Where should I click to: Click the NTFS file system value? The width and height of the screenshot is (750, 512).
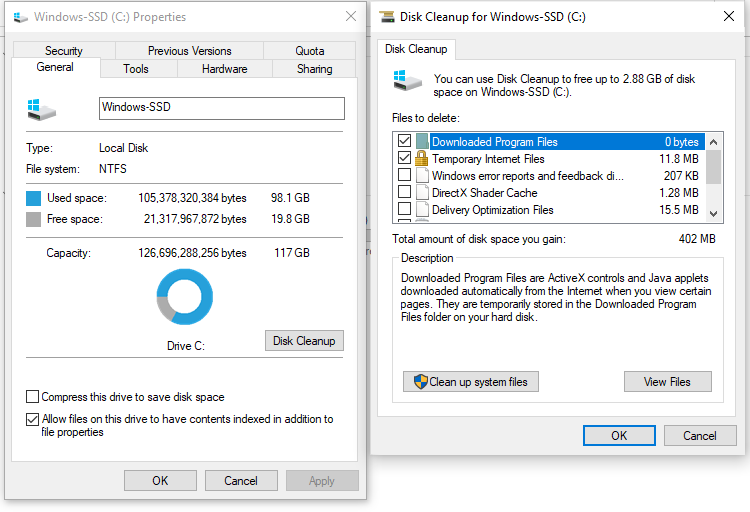(x=113, y=169)
